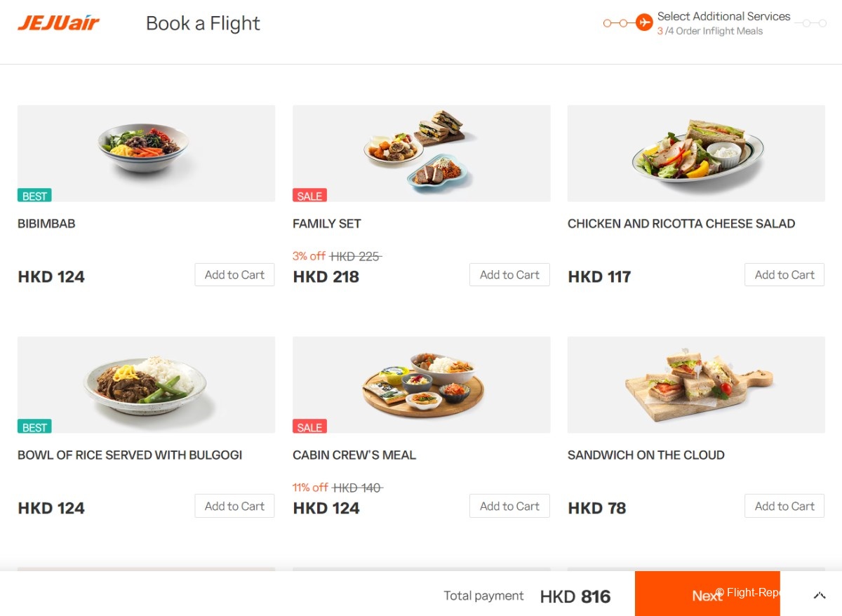The image size is (842, 616).
Task: Add Cabin Crew's Meal to cart
Action: pyautogui.click(x=509, y=507)
